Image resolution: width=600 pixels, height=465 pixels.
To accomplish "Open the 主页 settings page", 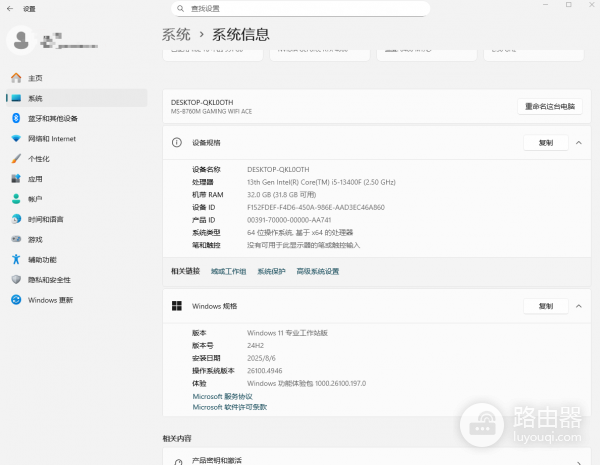I will point(77,78).
